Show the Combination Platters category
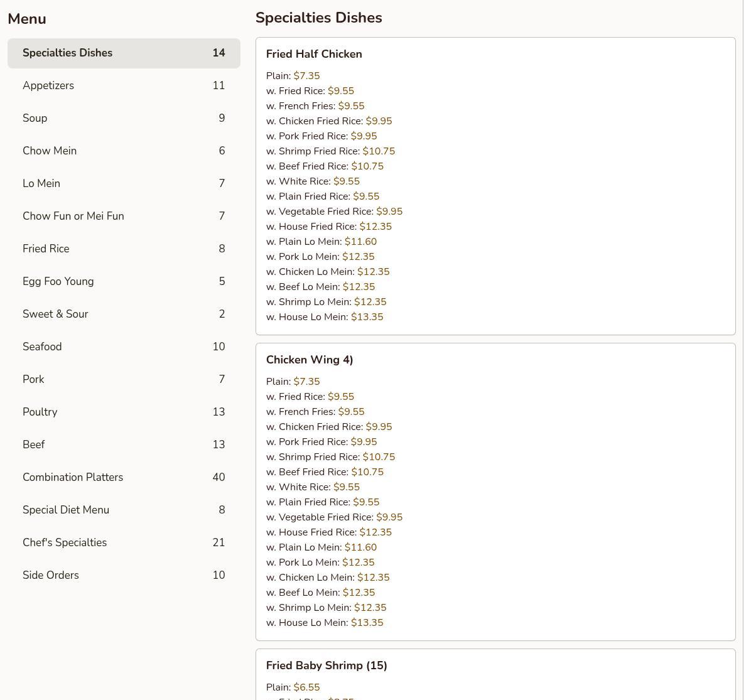 point(124,478)
